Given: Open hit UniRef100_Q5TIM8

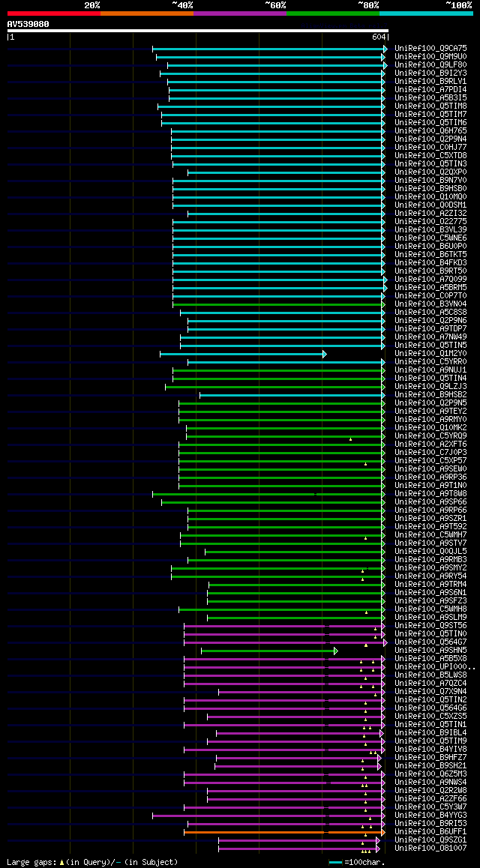Looking at the screenshot, I should click(430, 106).
